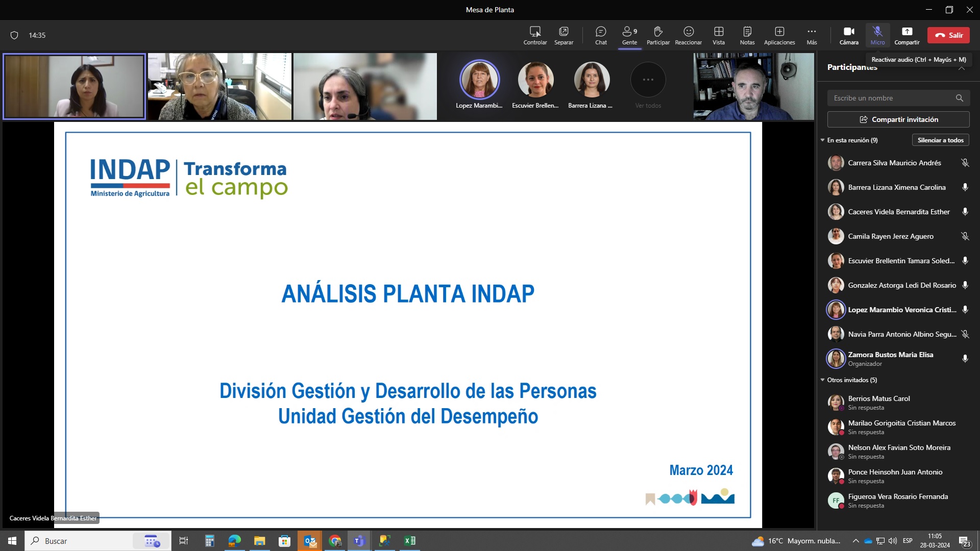Open Excel from the taskbar
Image resolution: width=980 pixels, height=551 pixels.
click(x=410, y=541)
